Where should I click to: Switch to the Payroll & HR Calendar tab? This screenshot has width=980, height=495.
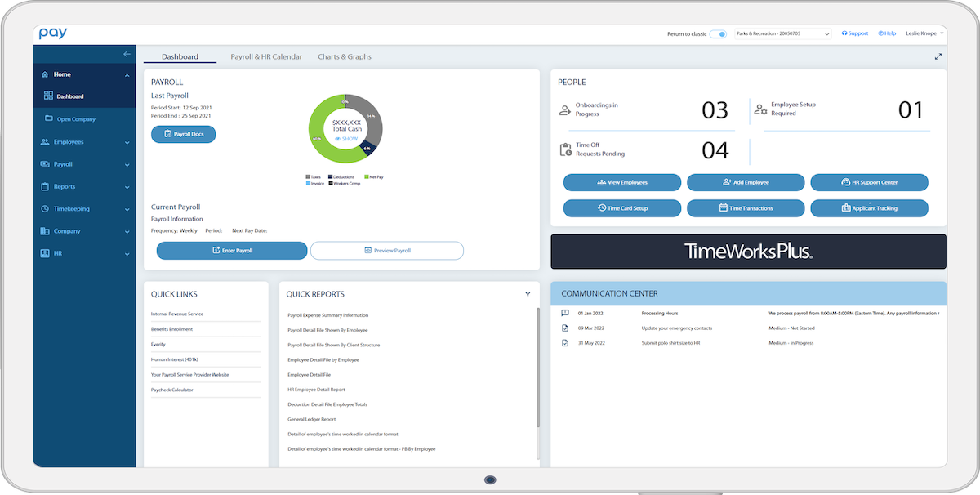(x=266, y=57)
